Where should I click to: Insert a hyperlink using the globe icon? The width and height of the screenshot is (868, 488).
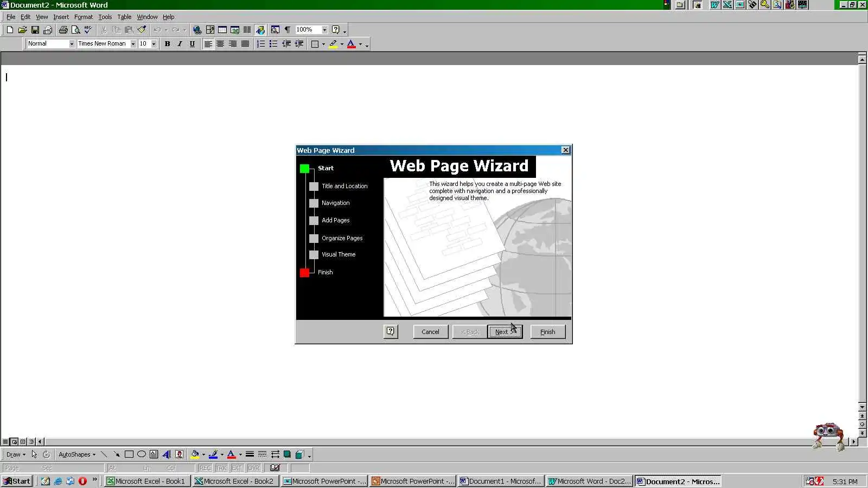tap(197, 30)
